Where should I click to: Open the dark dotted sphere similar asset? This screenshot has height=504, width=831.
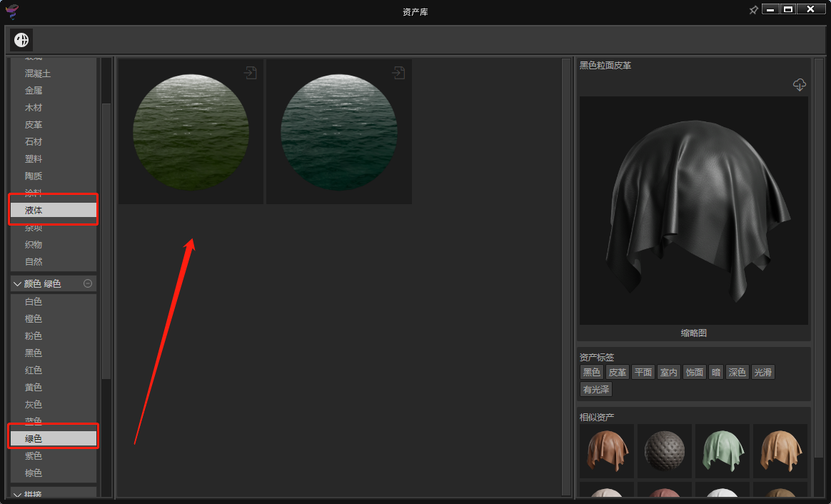(x=665, y=451)
